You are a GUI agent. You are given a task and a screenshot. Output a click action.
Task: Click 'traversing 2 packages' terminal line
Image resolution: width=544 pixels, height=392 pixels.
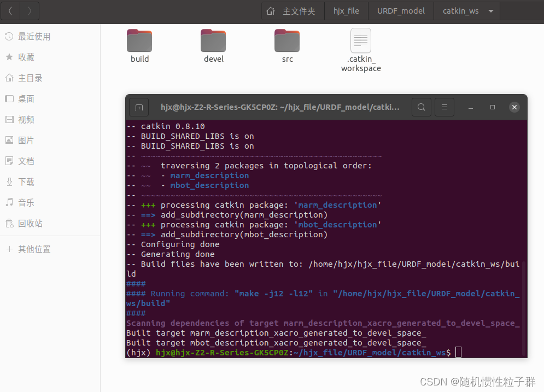[249, 166]
